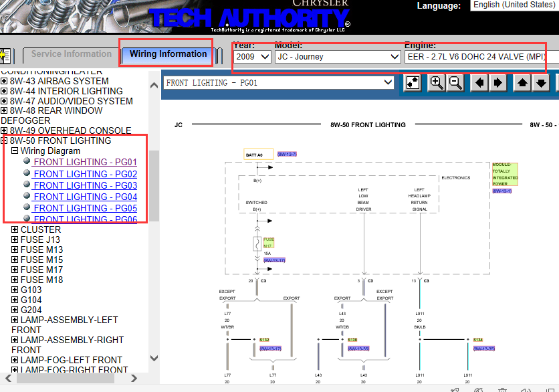Pan the diagram up with arrow

tap(522, 83)
